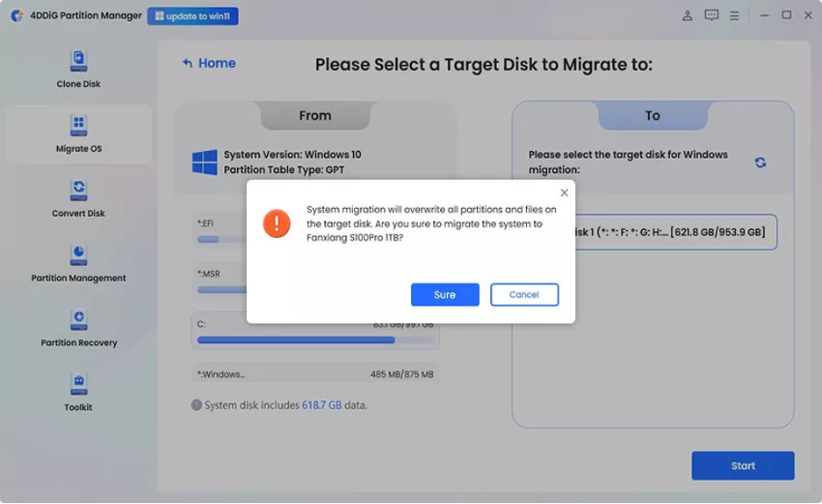Open the feedback chat icon

pyautogui.click(x=711, y=16)
